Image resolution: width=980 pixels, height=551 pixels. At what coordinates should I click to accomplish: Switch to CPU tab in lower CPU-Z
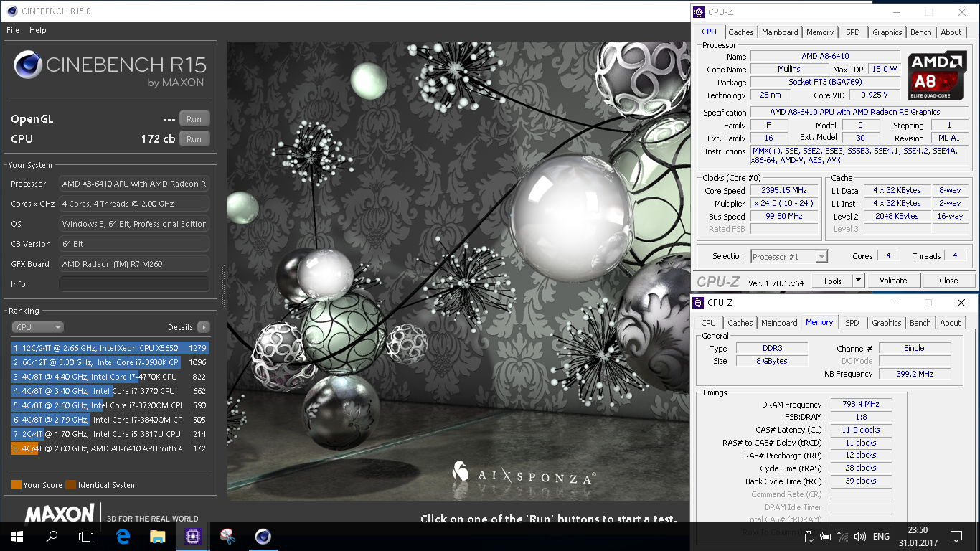(708, 323)
